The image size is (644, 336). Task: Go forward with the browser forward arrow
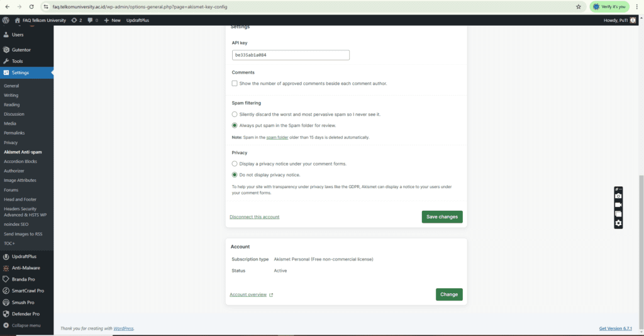tap(19, 6)
